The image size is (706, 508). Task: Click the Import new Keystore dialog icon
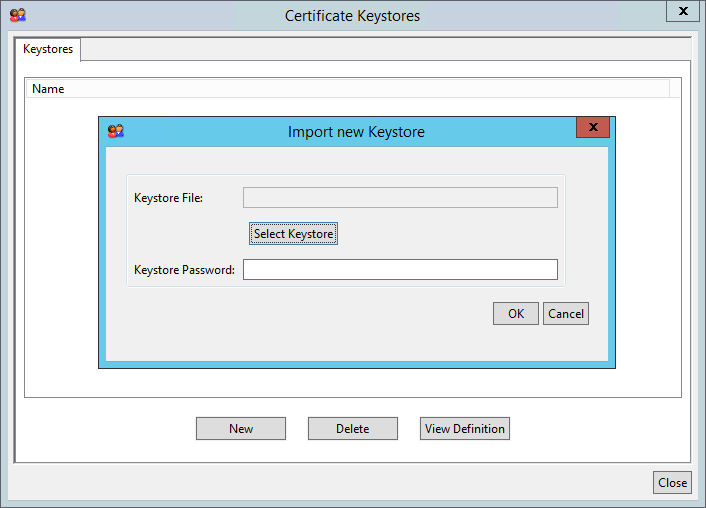[116, 131]
